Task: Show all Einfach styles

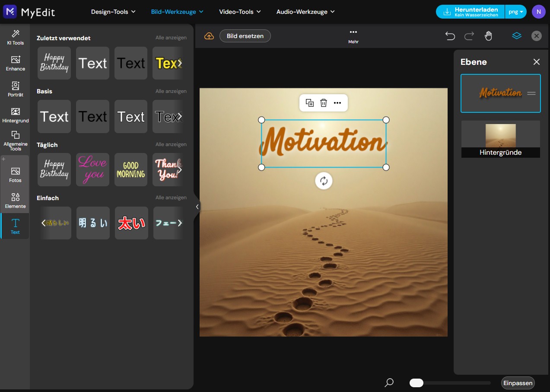Action: point(171,198)
